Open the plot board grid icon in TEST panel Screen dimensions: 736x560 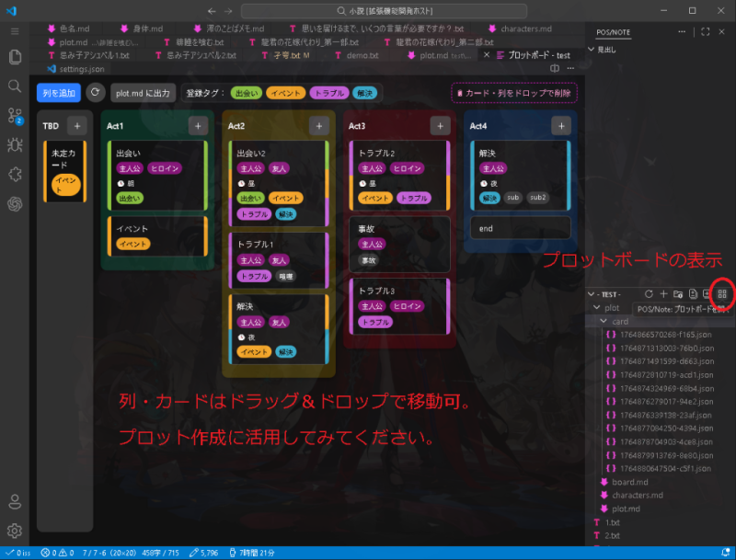click(x=723, y=294)
